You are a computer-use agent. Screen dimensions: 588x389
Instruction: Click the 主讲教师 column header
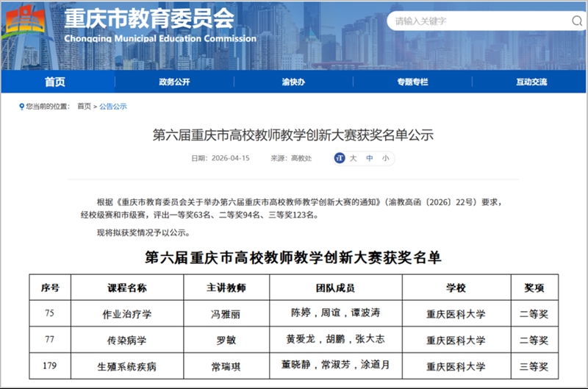pyautogui.click(x=226, y=288)
